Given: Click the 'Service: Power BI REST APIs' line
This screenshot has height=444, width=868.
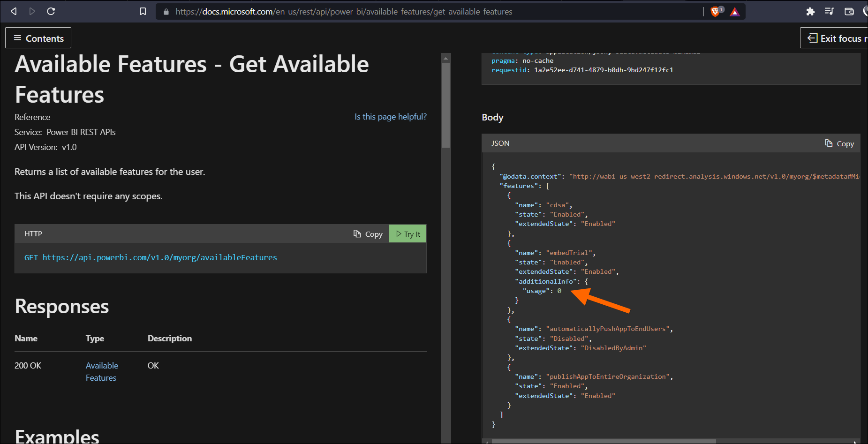Looking at the screenshot, I should click(x=65, y=132).
